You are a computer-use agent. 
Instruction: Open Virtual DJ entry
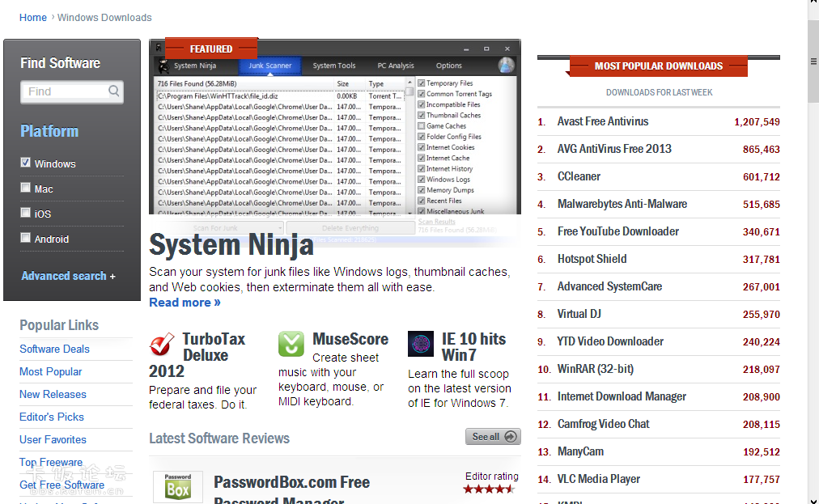pos(579,314)
